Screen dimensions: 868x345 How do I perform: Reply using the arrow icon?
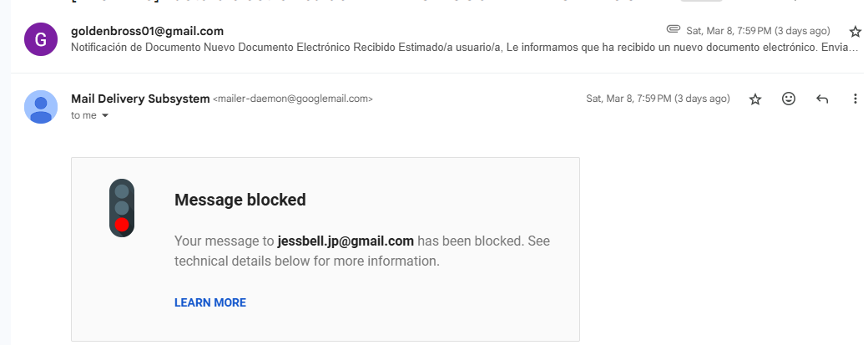(x=822, y=99)
